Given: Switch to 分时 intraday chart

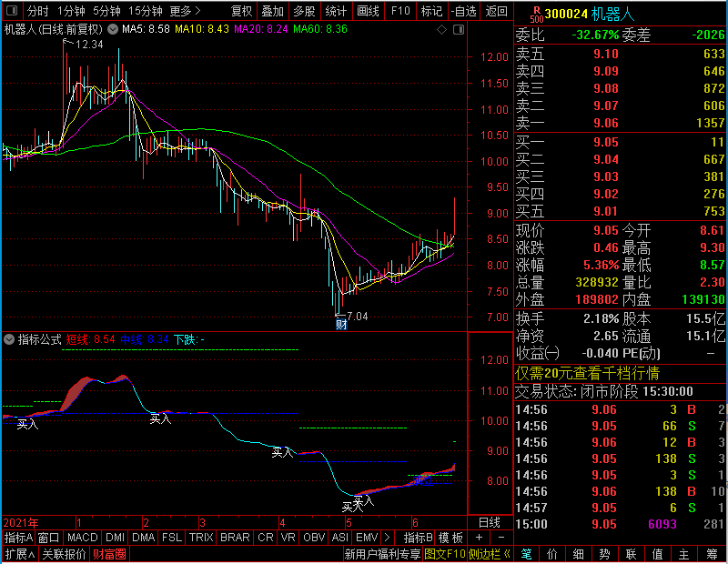Looking at the screenshot, I should pos(37,11).
